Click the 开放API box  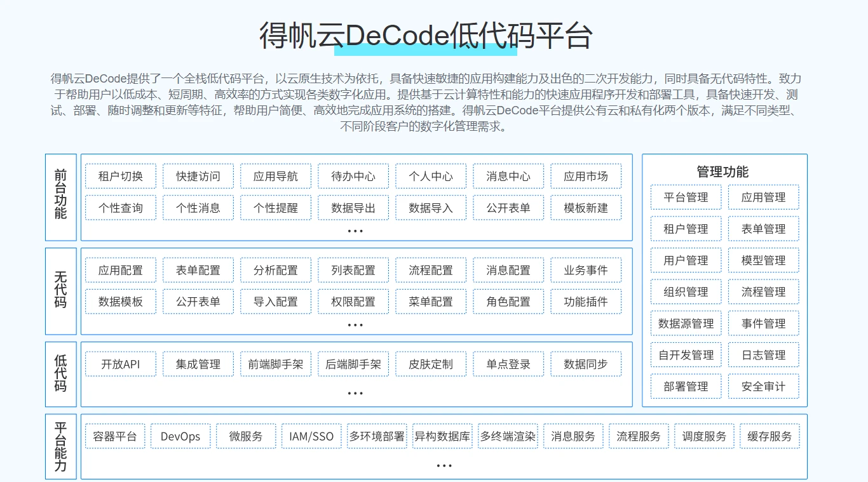pyautogui.click(x=121, y=365)
